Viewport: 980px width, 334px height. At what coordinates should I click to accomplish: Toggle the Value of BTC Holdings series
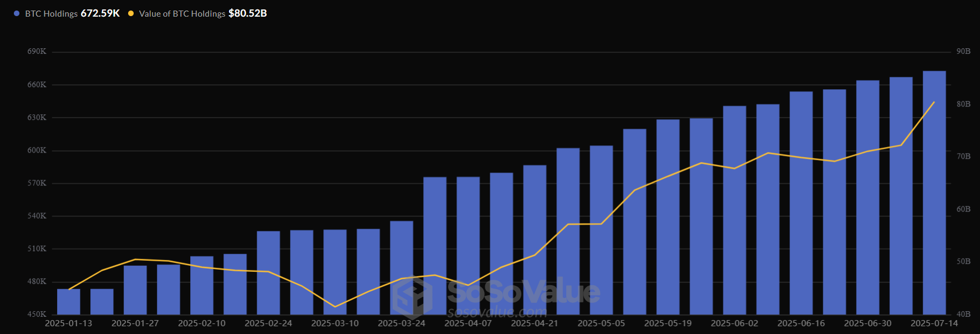click(x=182, y=13)
